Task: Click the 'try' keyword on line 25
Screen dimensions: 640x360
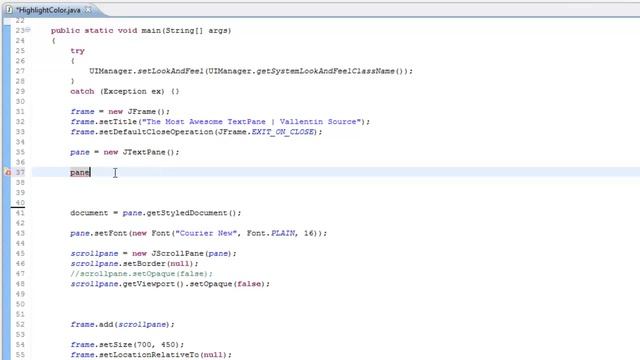Action: click(x=78, y=51)
